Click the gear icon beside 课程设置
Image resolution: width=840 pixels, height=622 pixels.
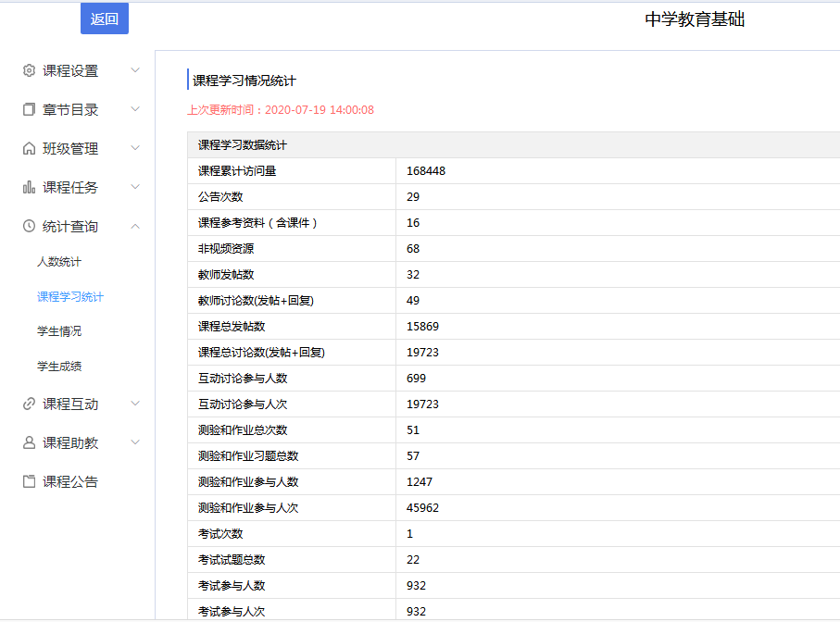pos(29,71)
